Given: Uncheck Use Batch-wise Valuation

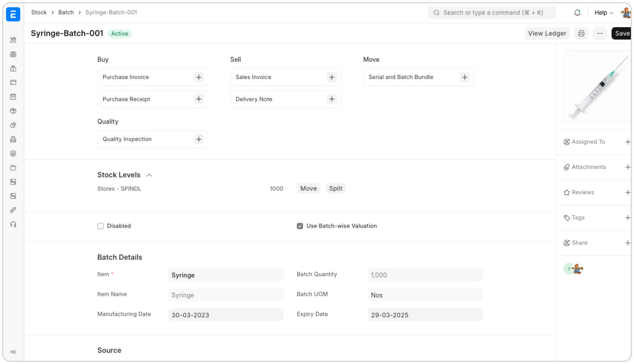Looking at the screenshot, I should [x=300, y=226].
